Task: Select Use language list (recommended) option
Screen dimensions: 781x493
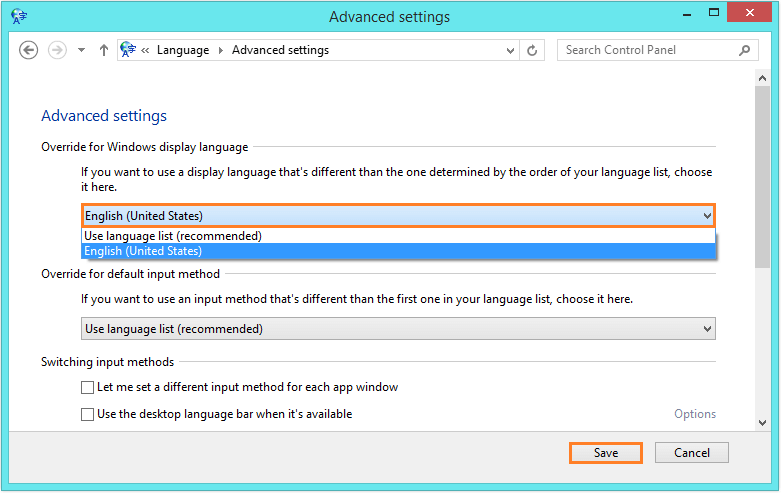Action: pos(398,236)
